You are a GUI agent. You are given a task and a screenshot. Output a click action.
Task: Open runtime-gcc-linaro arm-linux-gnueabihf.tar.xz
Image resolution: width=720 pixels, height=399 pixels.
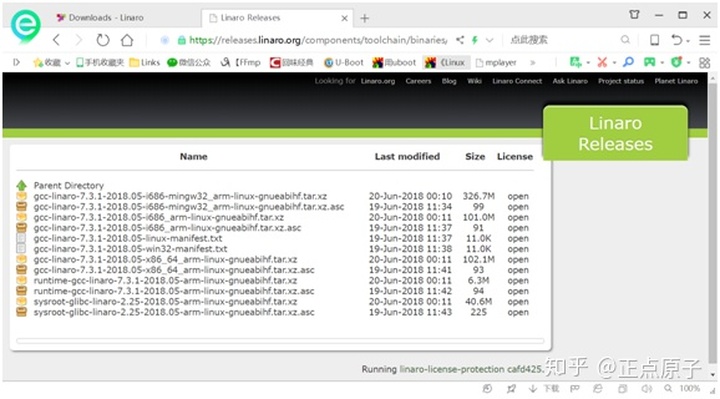(x=165, y=281)
